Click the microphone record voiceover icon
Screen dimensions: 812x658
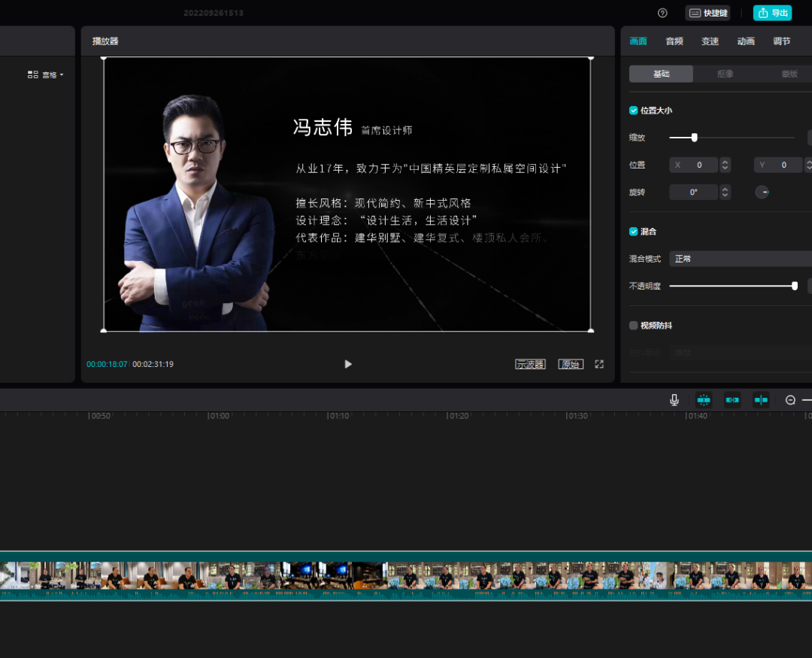pos(674,400)
